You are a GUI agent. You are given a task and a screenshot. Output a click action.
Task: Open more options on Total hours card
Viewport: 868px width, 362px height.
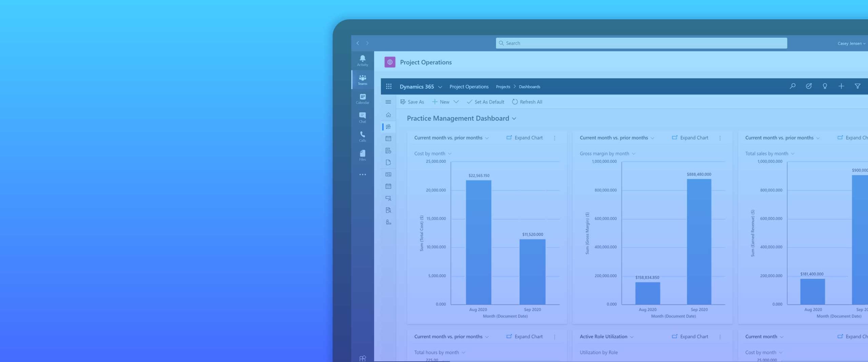click(555, 337)
